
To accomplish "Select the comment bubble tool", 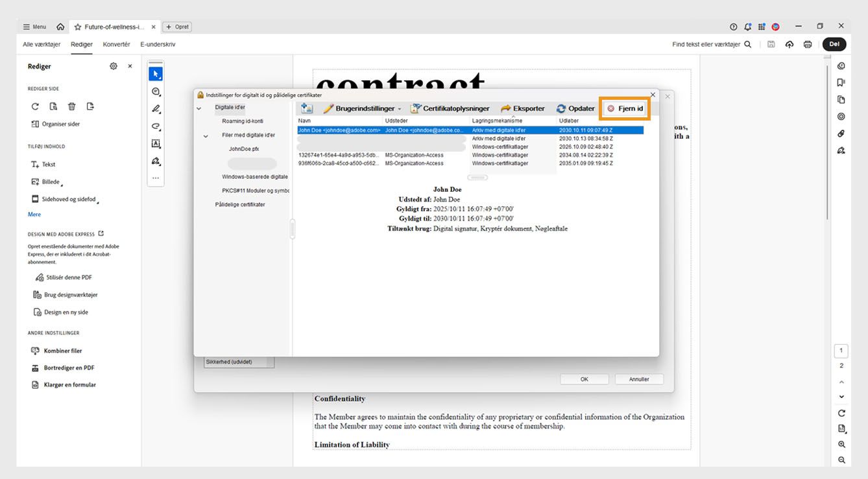I will pos(156,92).
